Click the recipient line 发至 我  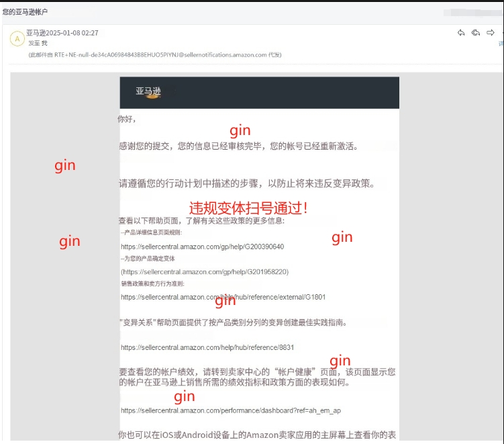(38, 43)
